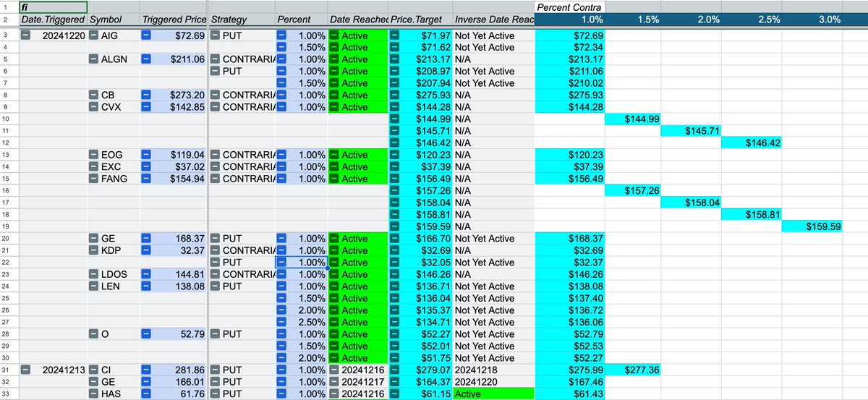Collapse the LDOS symbol group
Screen dimensions: 868x400
pyautogui.click(x=94, y=274)
